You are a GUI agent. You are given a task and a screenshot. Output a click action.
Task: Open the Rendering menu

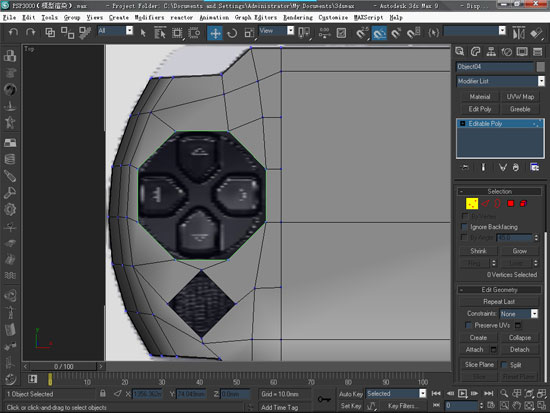click(x=298, y=18)
